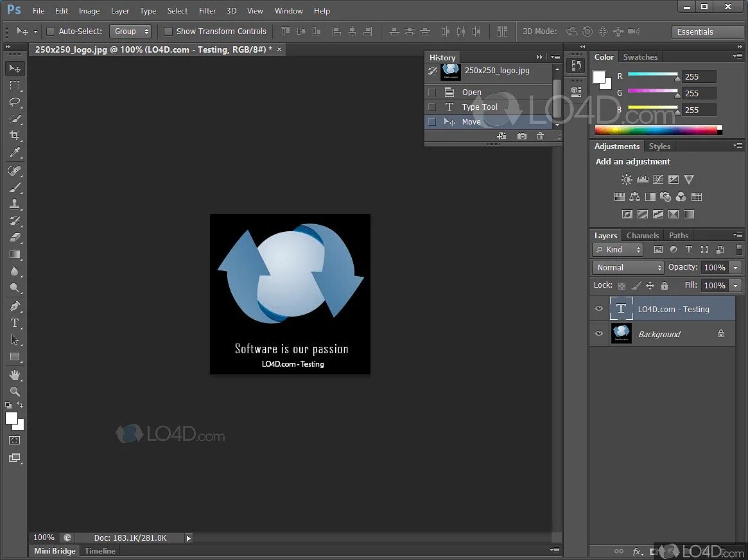
Task: Select the Lasso tool
Action: pos(15,102)
